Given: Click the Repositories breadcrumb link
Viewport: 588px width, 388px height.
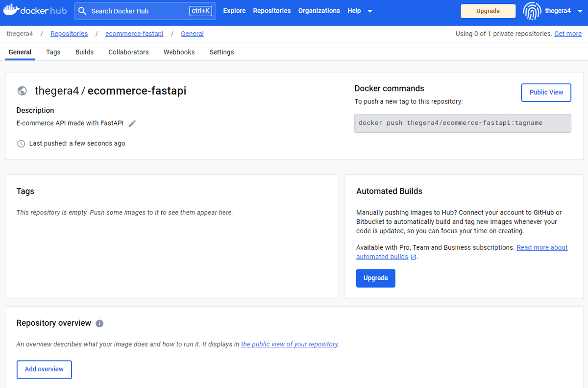Looking at the screenshot, I should (x=69, y=34).
